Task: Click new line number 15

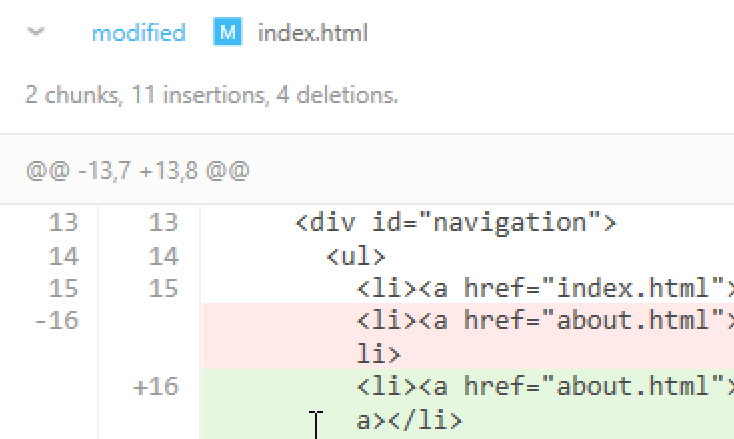Action: tap(163, 289)
